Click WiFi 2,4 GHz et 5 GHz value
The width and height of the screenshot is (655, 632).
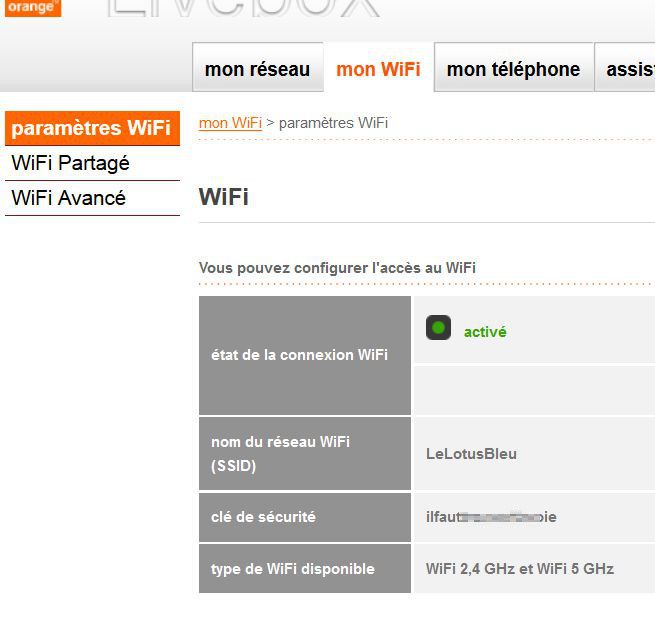click(520, 569)
